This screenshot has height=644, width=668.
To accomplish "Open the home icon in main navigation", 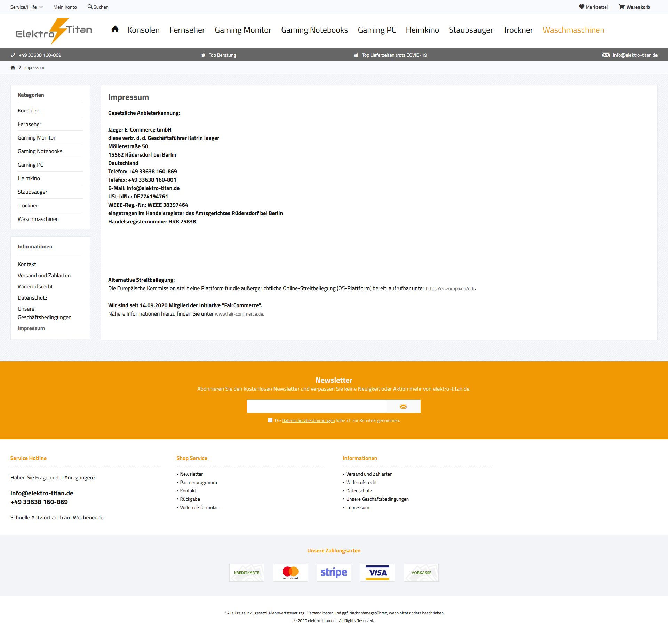I will [x=115, y=29].
